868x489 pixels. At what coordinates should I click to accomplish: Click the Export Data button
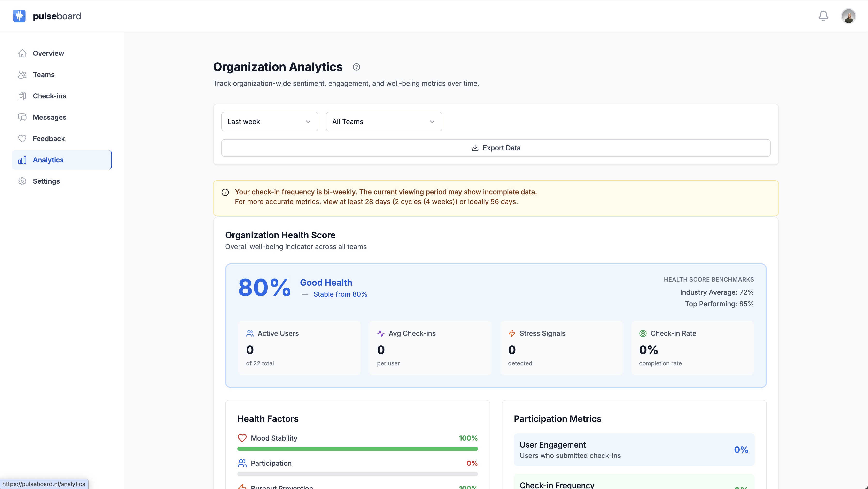[x=495, y=148]
